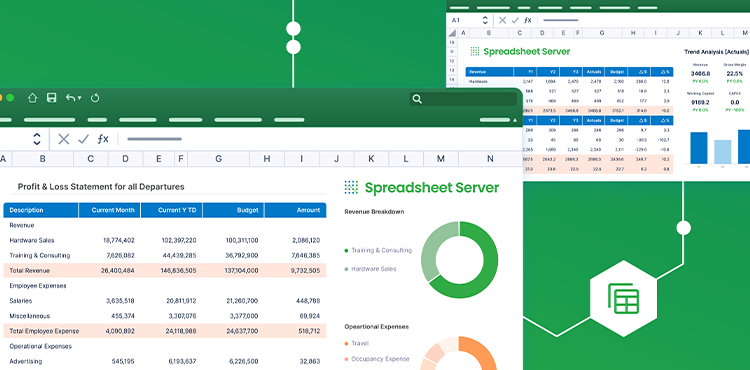Click into the front window formula bar line
The height and width of the screenshot is (370, 750).
point(154,139)
